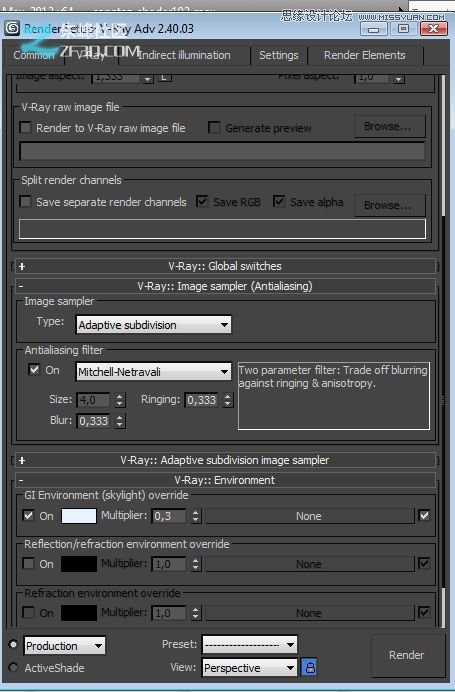455x692 pixels.
Task: Click the vertical scrollbar of rollout panel
Action: [x=443, y=349]
